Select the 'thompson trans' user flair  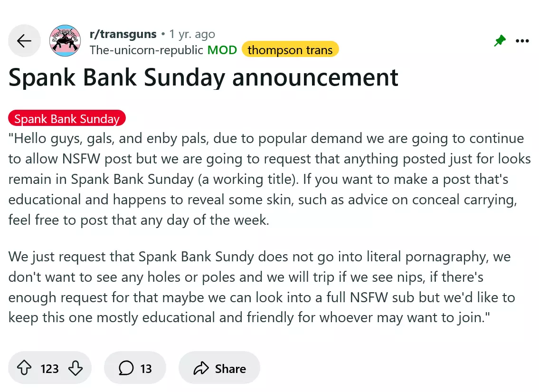pos(290,50)
